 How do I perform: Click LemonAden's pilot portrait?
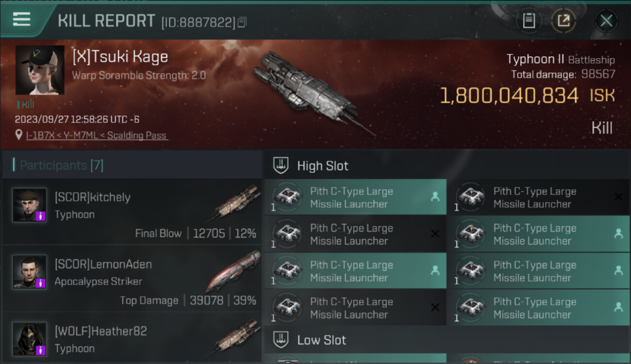click(x=30, y=272)
